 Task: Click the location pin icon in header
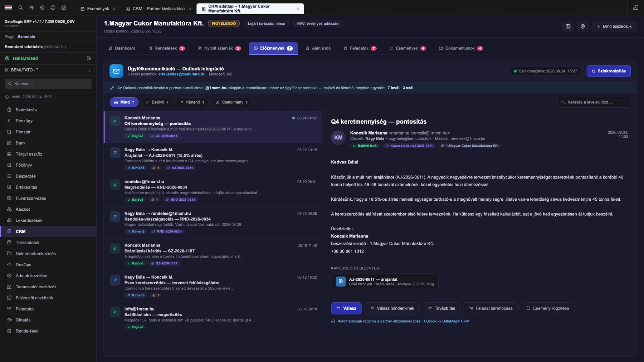click(583, 26)
